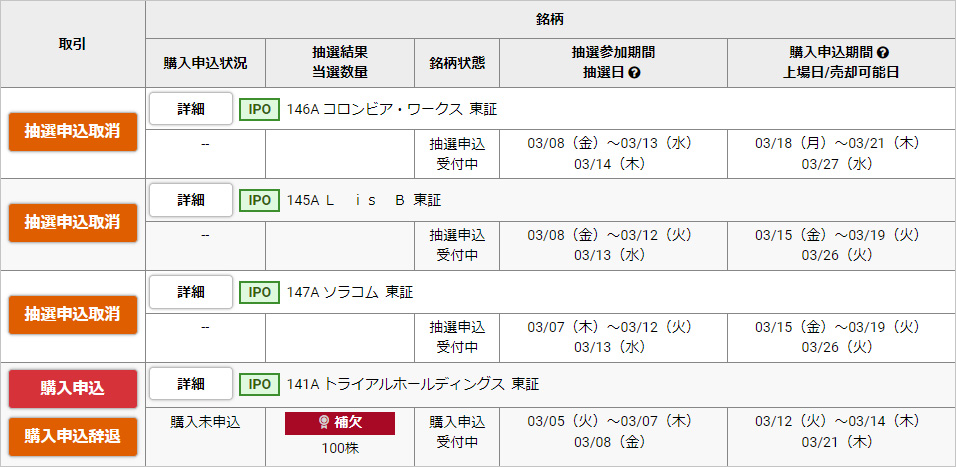Cancel lottery application for 145A LisB
The width and height of the screenshot is (956, 467).
coord(72,223)
